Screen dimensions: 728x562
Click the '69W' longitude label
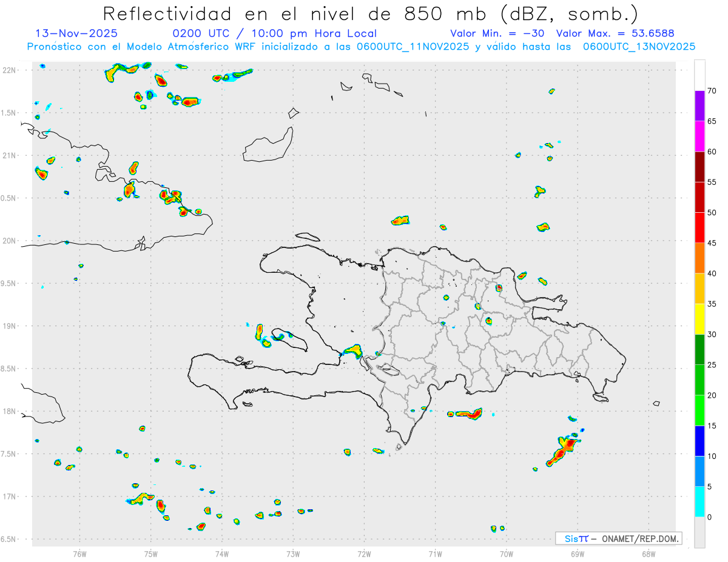coord(578,554)
